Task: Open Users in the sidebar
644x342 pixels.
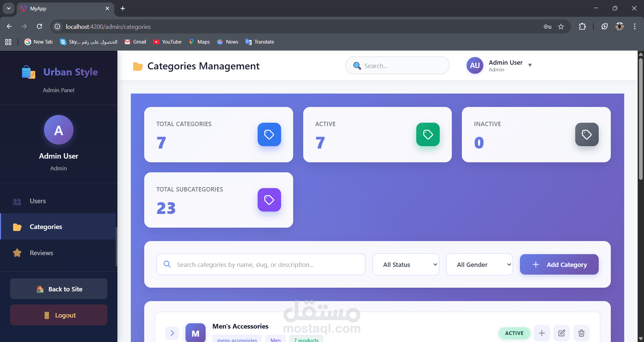Action: pos(59,201)
